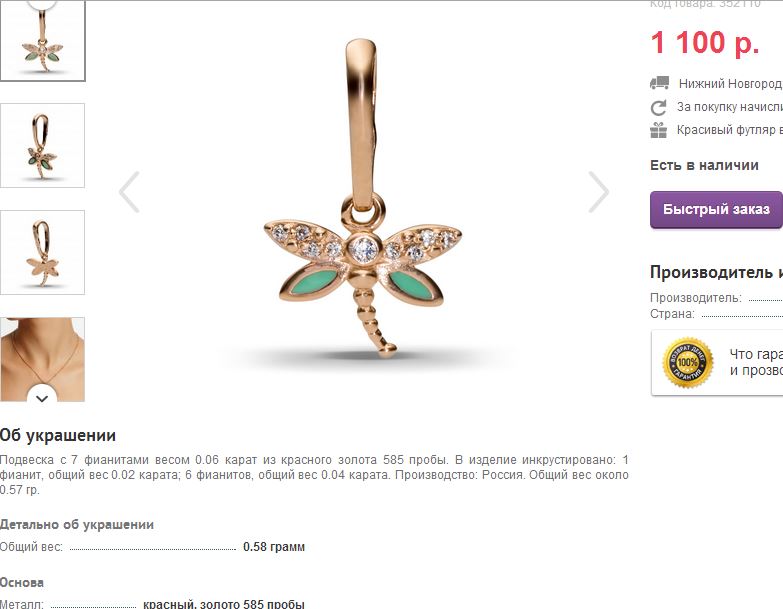Click the 1 100 р. price
Image resolution: width=783 pixels, height=609 pixels.
point(705,42)
